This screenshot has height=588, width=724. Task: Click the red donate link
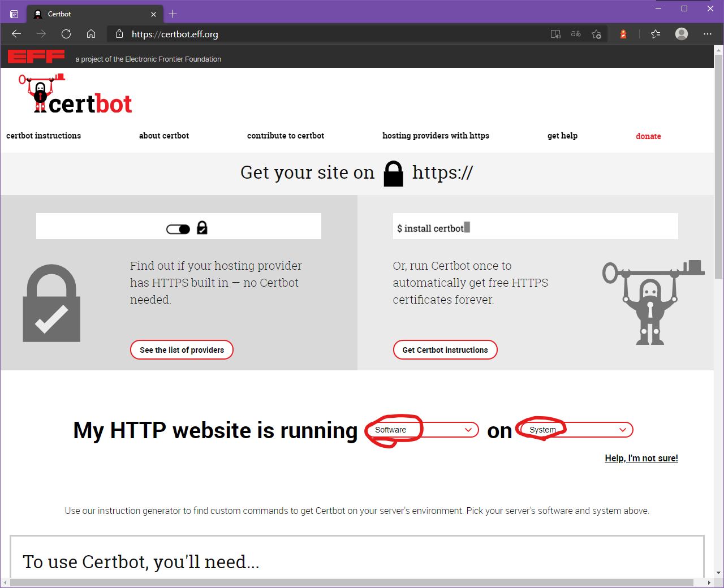point(648,136)
